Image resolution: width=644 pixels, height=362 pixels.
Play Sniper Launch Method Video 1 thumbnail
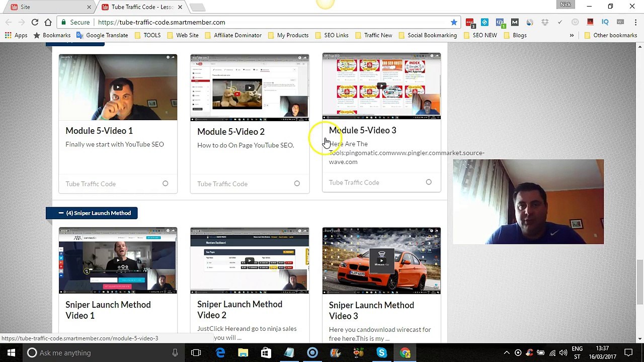point(118,260)
